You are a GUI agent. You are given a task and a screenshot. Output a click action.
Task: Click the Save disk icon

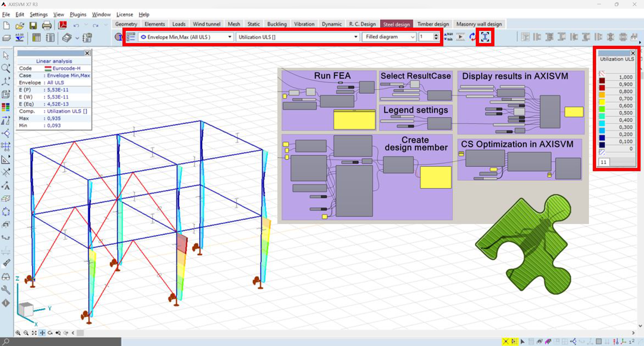coord(33,26)
